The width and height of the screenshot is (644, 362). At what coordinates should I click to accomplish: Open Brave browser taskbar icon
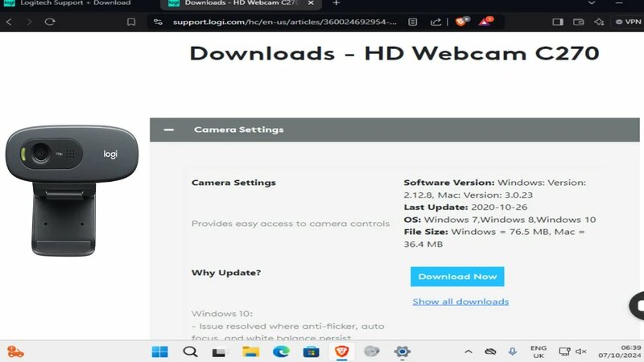[341, 352]
